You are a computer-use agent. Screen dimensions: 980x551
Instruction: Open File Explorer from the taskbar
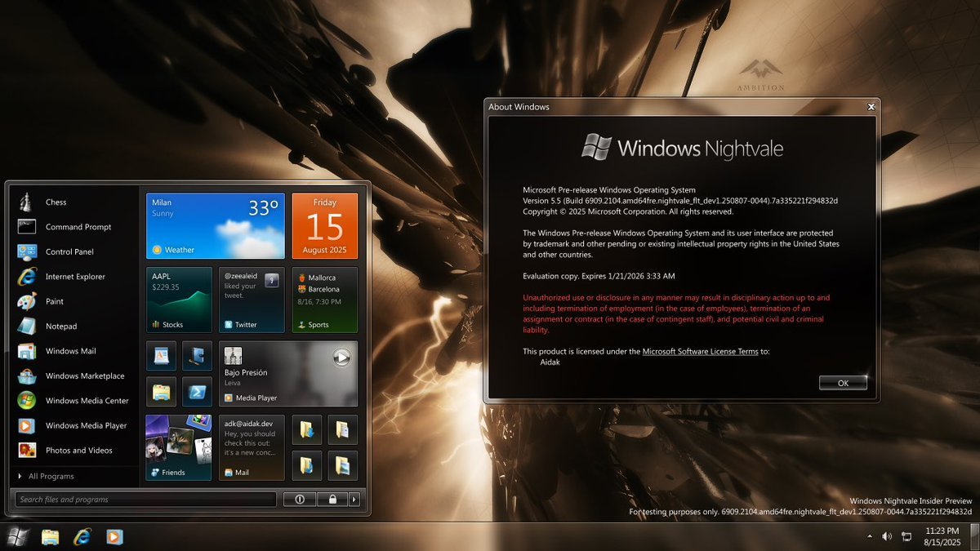pyautogui.click(x=51, y=537)
